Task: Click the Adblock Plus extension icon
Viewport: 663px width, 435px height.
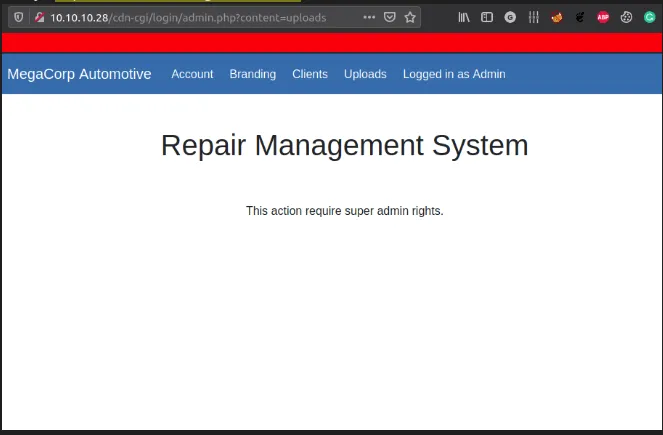Action: point(603,17)
